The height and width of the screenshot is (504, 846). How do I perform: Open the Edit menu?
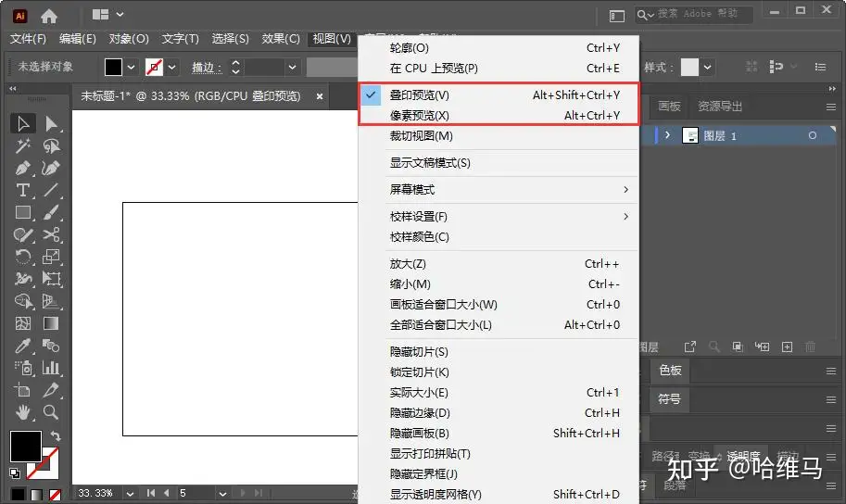[78, 39]
